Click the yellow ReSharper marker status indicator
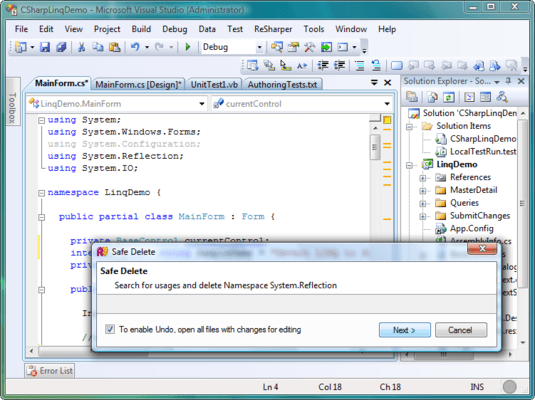Image resolution: width=535 pixels, height=400 pixels. [x=387, y=120]
